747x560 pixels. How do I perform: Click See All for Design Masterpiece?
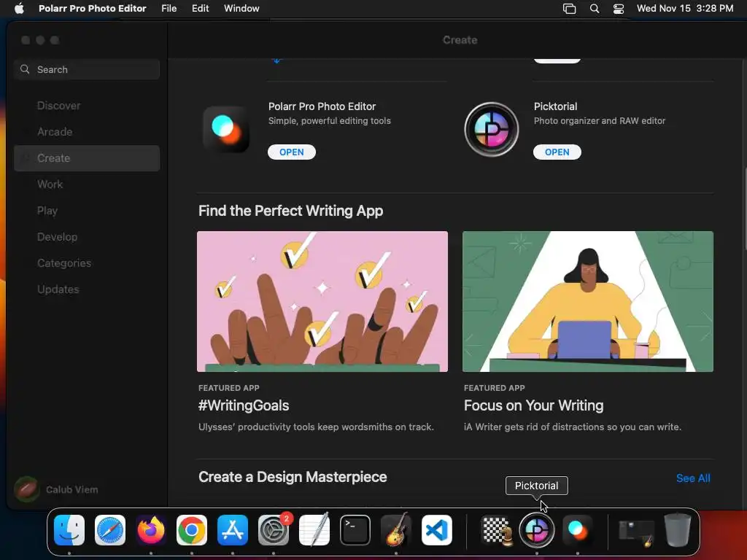[x=693, y=478]
